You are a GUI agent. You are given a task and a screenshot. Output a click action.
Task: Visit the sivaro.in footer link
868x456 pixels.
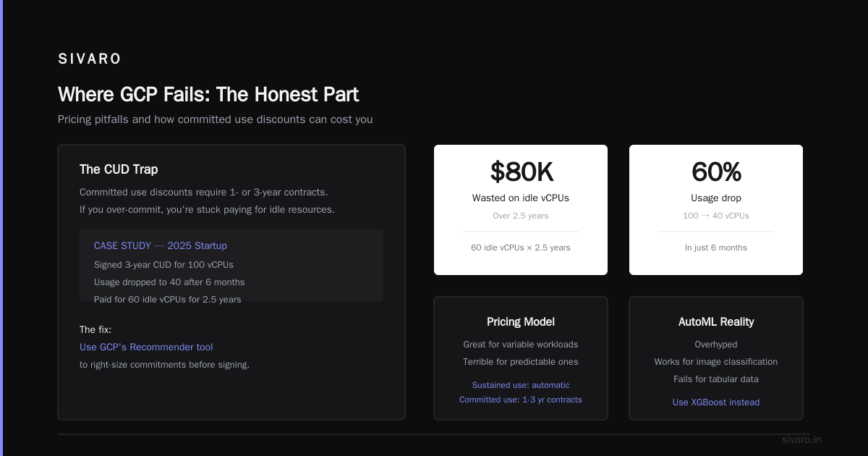point(801,439)
